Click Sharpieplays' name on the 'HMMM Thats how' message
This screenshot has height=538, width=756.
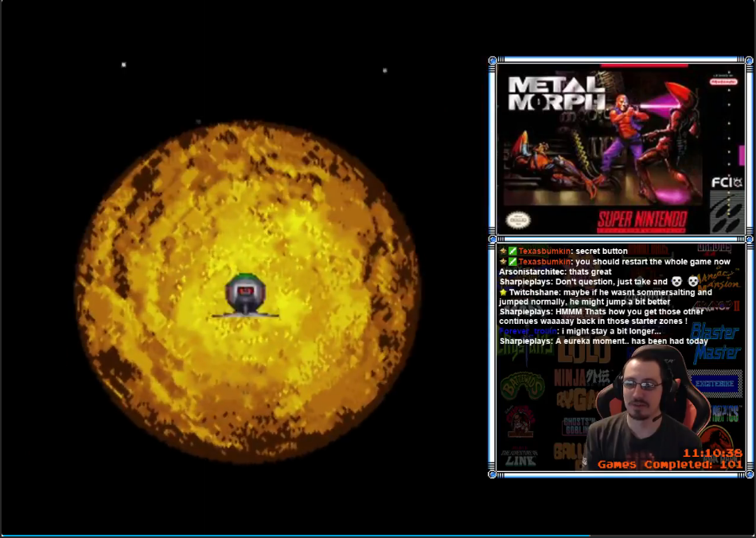pyautogui.click(x=525, y=312)
